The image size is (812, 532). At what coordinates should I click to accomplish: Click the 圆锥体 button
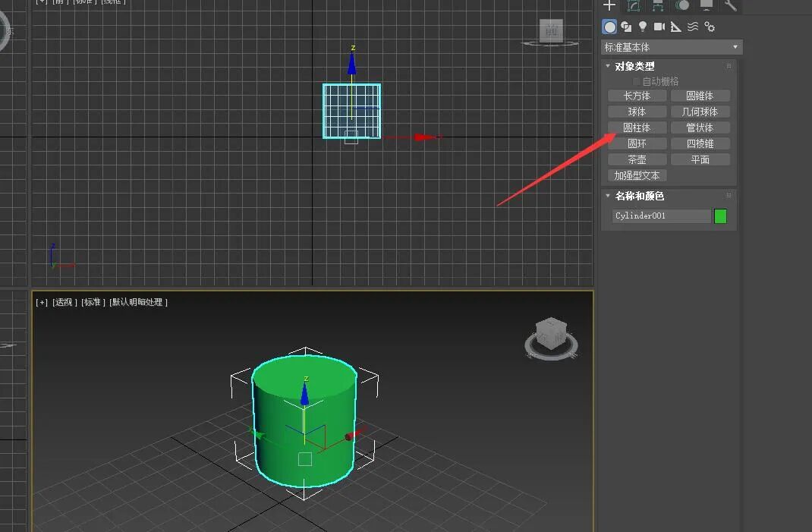(700, 96)
